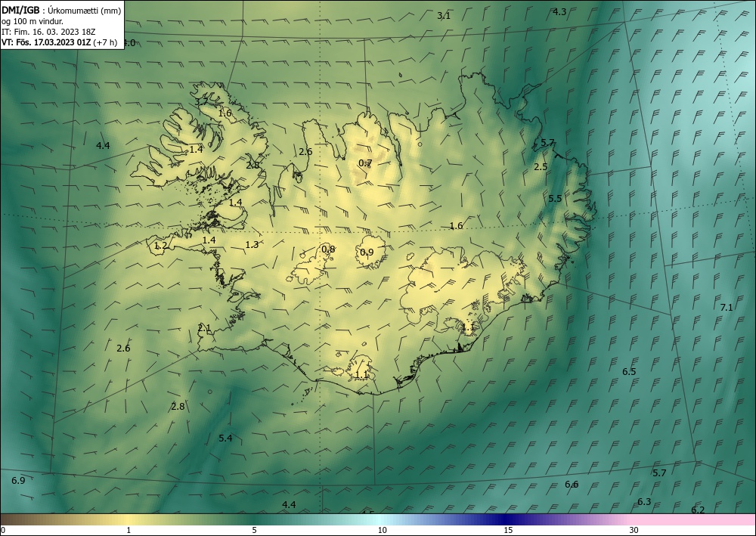
Task: Click the 0 tick label on the color scale
Action: (x=3, y=530)
